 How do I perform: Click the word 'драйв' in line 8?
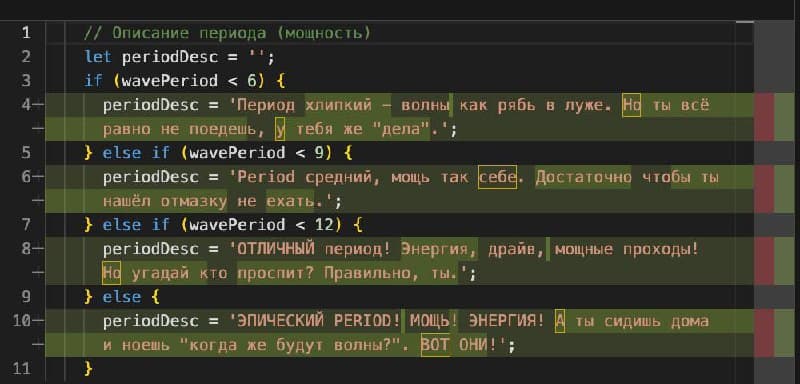coord(512,249)
